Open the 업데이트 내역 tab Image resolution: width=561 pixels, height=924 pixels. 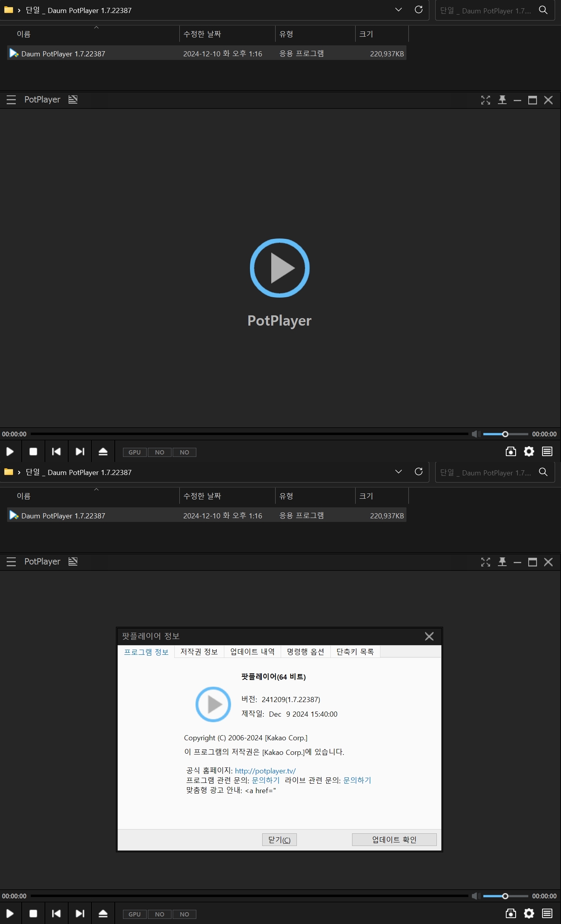tap(252, 652)
